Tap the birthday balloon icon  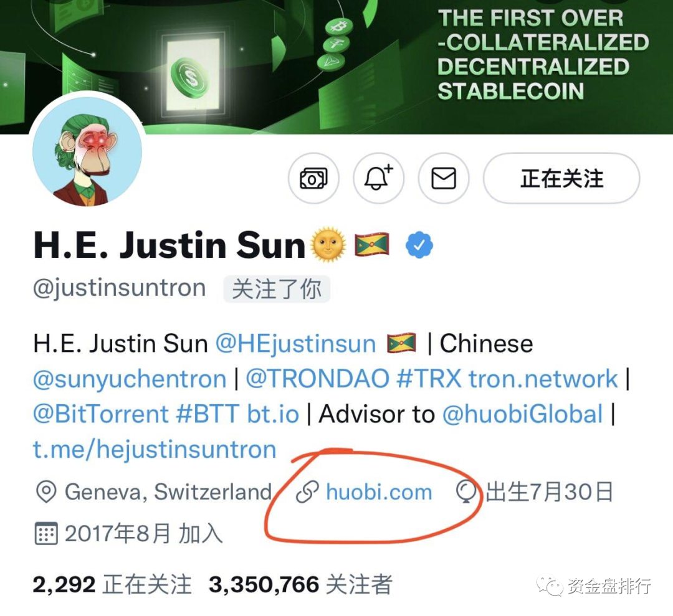coord(467,492)
